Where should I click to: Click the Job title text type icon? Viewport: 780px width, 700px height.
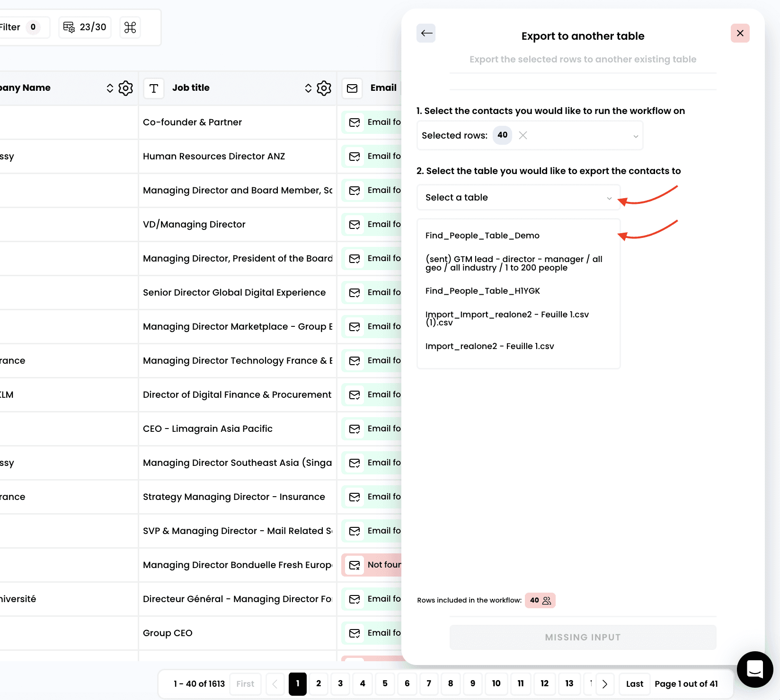click(x=154, y=88)
